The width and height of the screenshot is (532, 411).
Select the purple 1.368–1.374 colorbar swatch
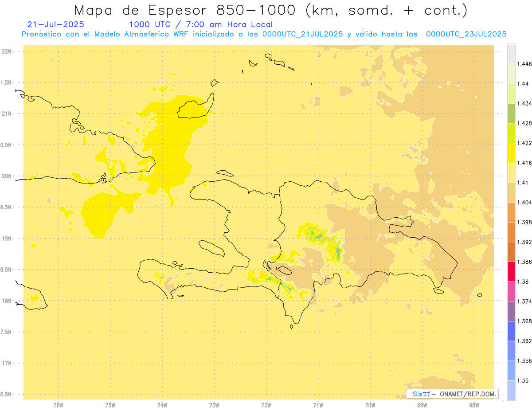pos(511,311)
